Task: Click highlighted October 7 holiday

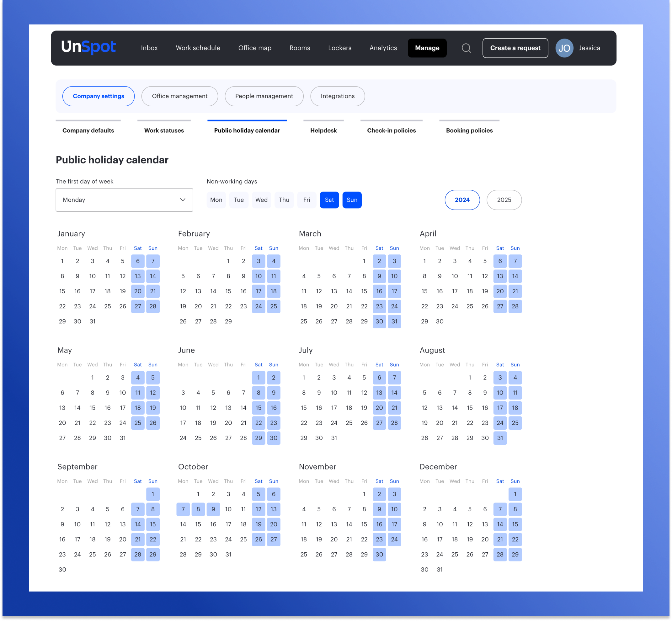Action: click(x=183, y=509)
